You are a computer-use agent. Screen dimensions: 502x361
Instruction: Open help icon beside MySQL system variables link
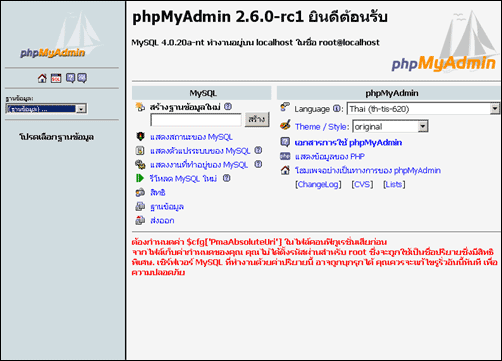pyautogui.click(x=258, y=150)
